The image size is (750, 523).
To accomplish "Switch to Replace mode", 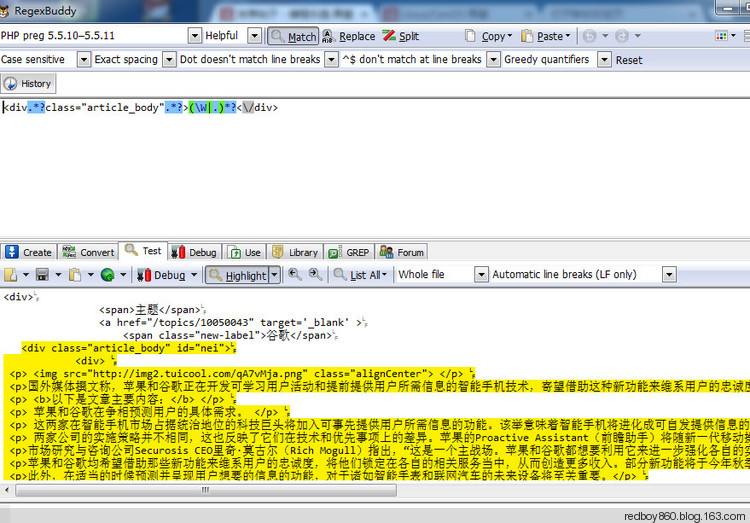I will pos(349,36).
